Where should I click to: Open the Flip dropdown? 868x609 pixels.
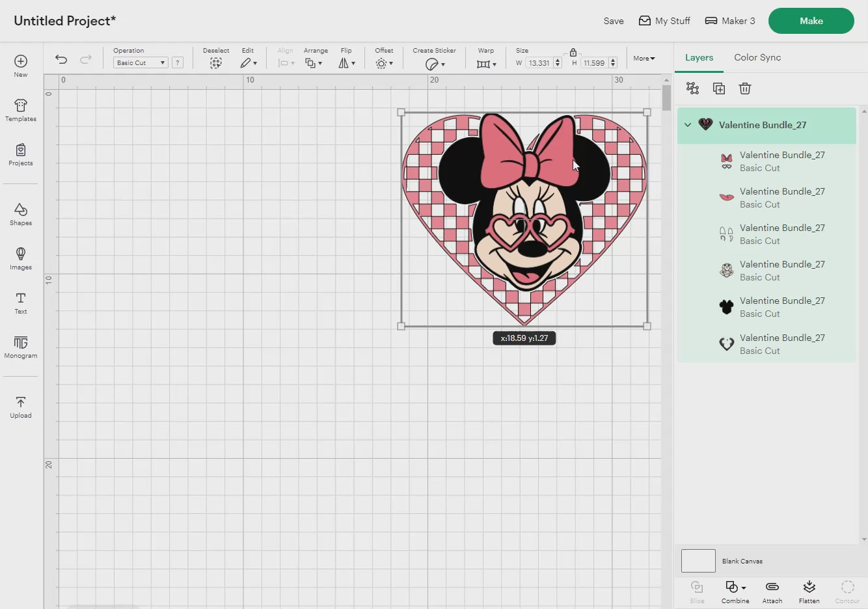pyautogui.click(x=346, y=63)
